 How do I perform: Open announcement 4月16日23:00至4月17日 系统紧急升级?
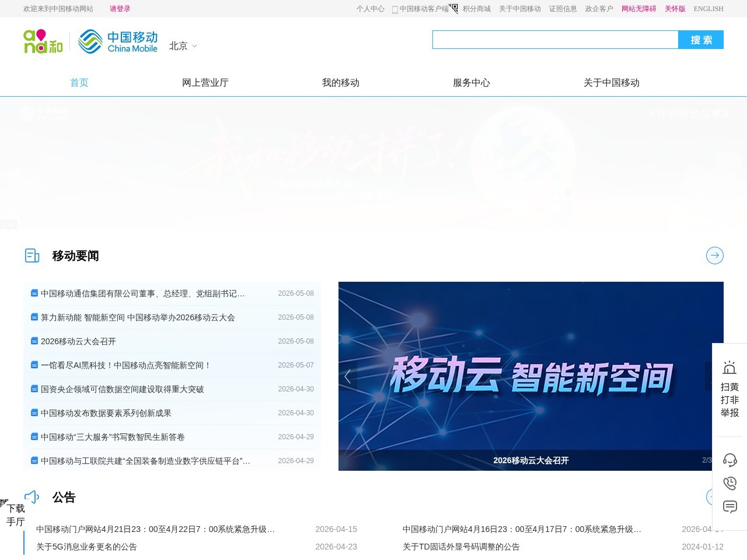coord(522,529)
